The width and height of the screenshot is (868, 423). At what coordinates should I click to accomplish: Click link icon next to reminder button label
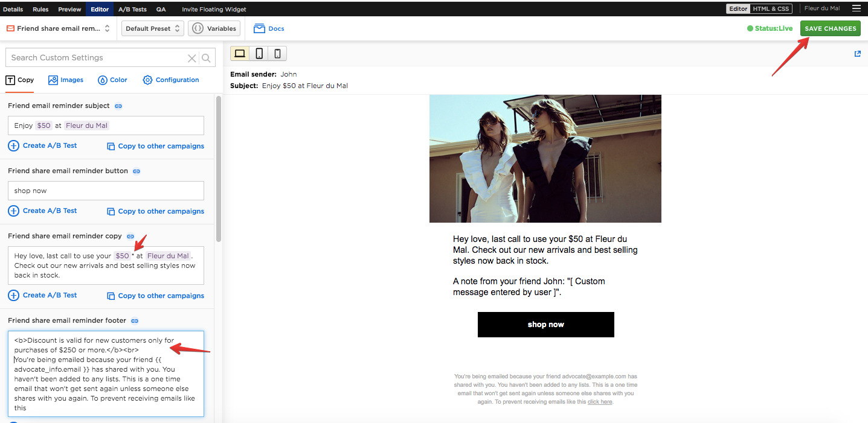137,171
